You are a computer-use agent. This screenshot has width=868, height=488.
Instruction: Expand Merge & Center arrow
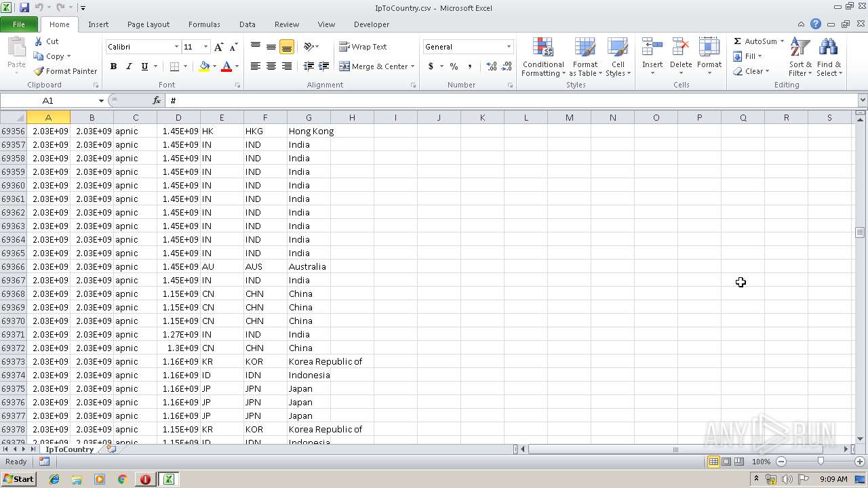412,66
